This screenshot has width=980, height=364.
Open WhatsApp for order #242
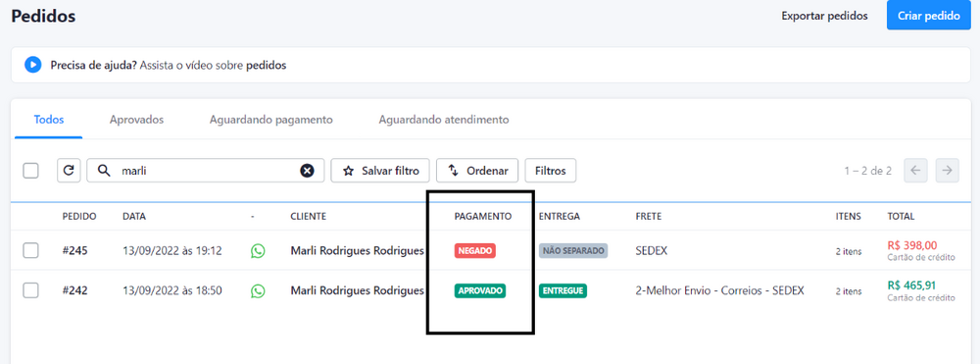click(258, 290)
